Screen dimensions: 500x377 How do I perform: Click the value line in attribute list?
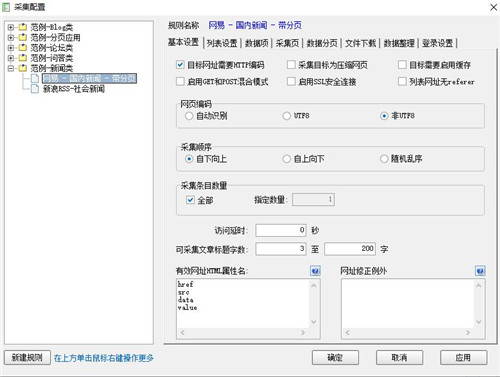[187, 308]
